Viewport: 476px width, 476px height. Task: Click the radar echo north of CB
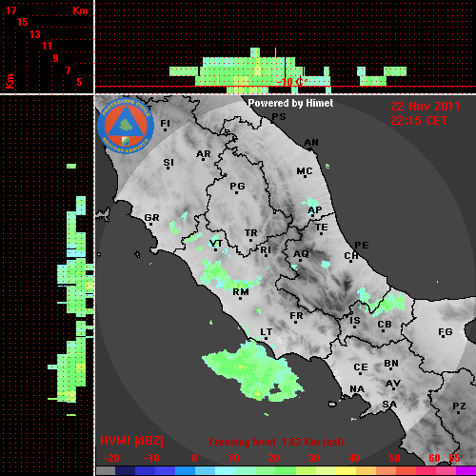(382, 303)
